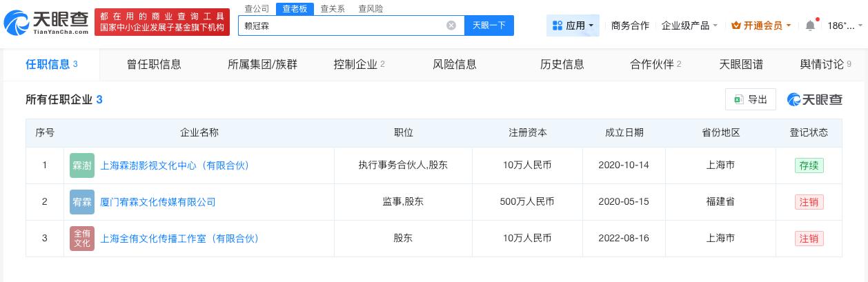The width and height of the screenshot is (868, 282).
Task: Open the 186 account dropdown
Action: coord(845,26)
